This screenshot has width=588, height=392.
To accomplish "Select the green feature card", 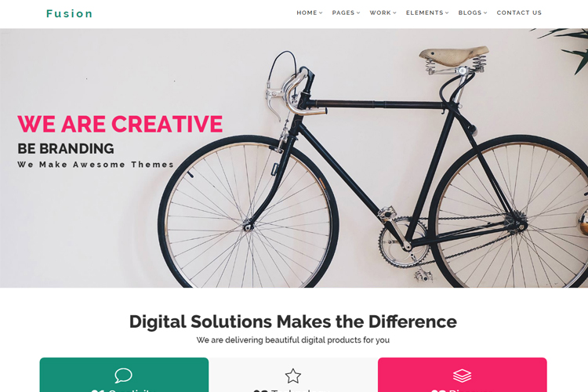I will tap(124, 375).
